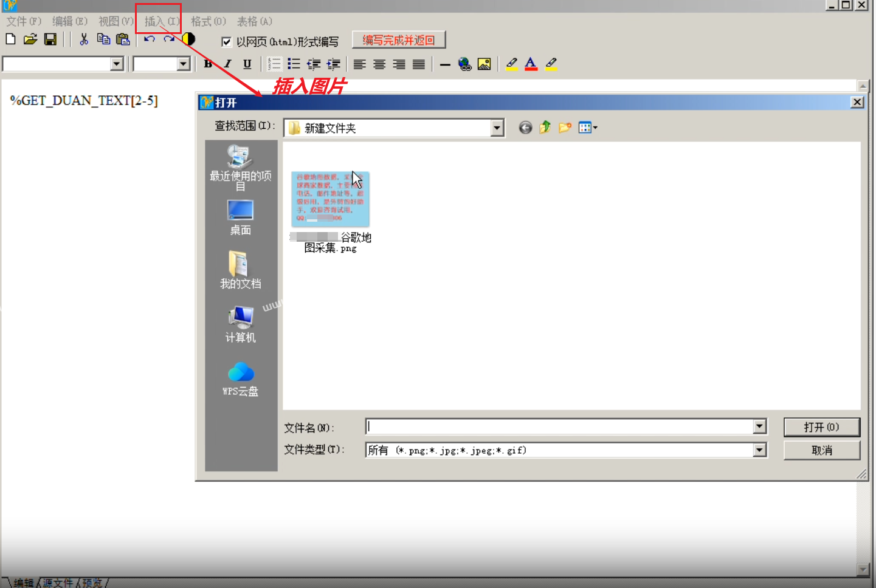Go back with the dialog's back arrow
876x588 pixels.
pyautogui.click(x=525, y=128)
